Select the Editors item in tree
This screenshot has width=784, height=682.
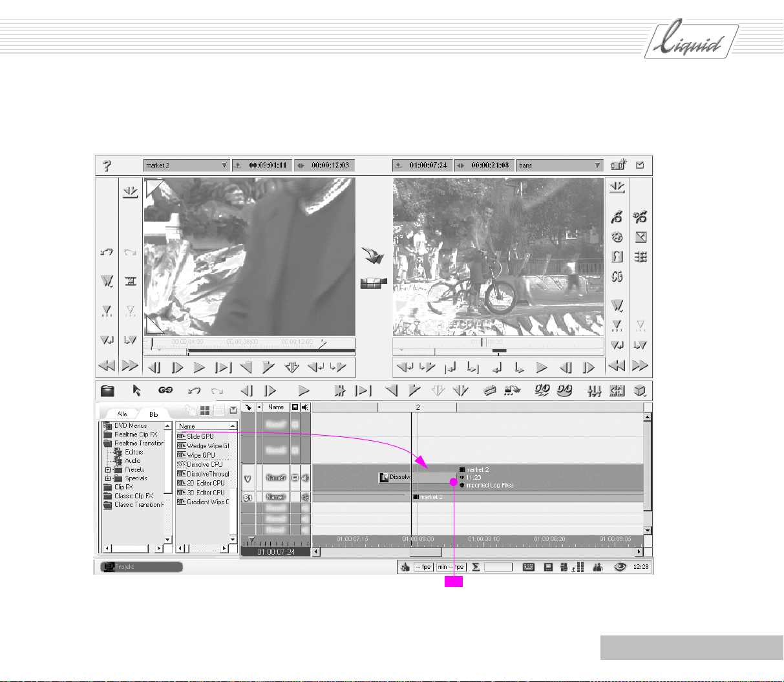tap(129, 452)
